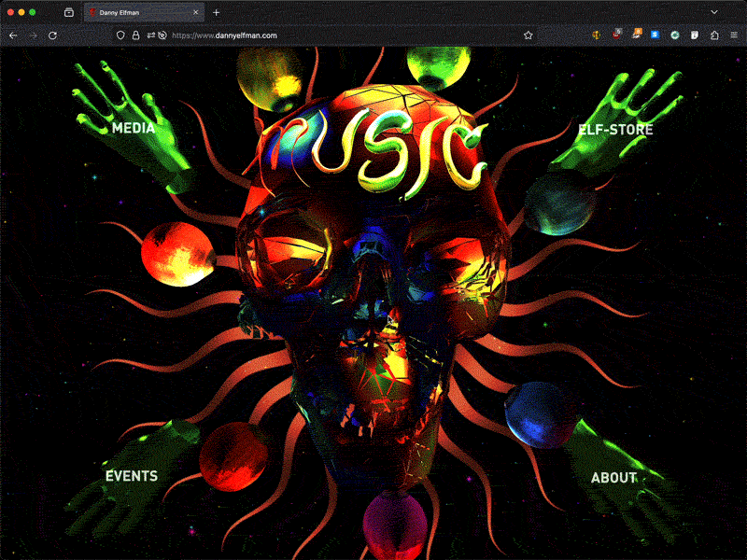Click the padlock site security icon

135,35
